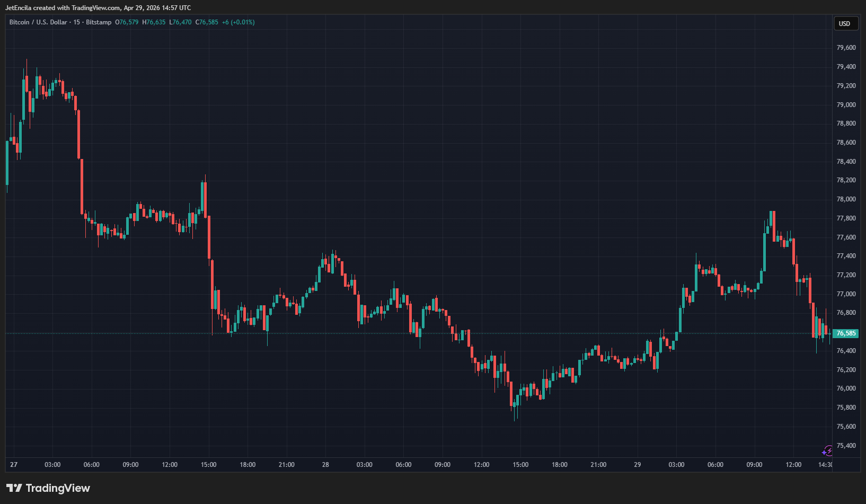Click the 28 date marker on time axis

click(325, 465)
